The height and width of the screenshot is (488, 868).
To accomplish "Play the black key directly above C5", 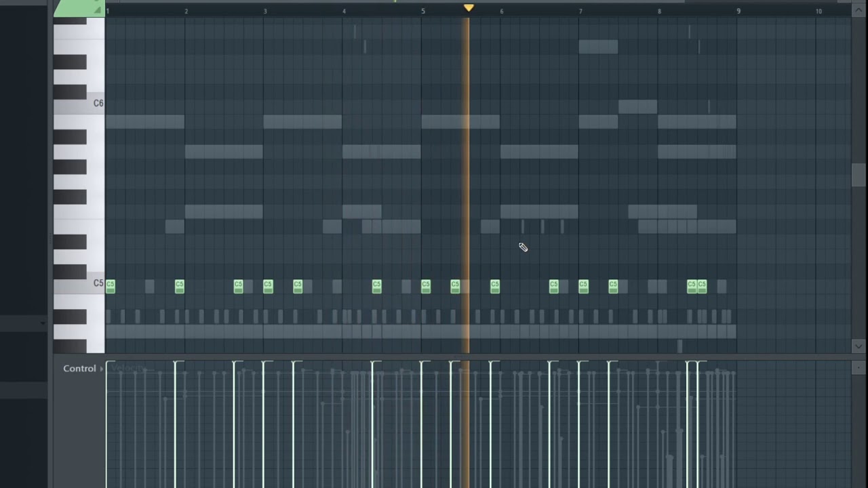I will (70, 272).
